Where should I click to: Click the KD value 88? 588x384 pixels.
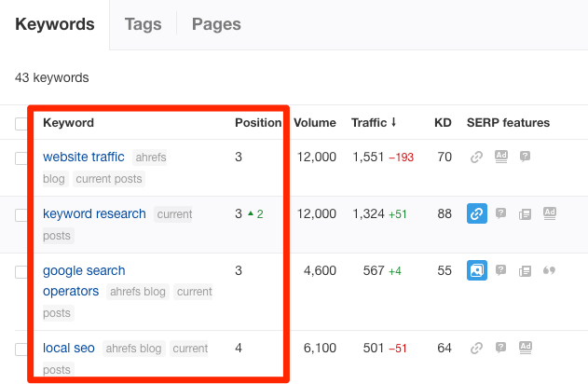[x=444, y=214]
